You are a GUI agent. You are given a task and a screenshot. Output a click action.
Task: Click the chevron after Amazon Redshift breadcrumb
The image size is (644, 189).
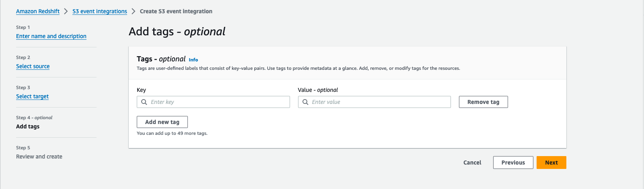click(66, 11)
